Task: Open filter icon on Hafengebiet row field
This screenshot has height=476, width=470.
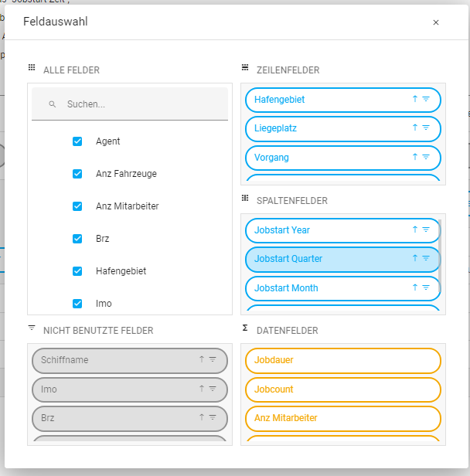Action: click(x=426, y=99)
